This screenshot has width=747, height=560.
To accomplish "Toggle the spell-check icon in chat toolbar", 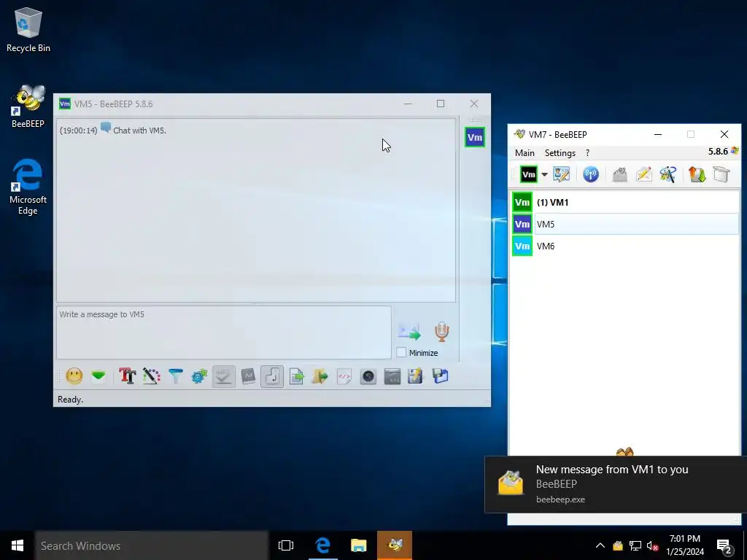I will (x=223, y=376).
